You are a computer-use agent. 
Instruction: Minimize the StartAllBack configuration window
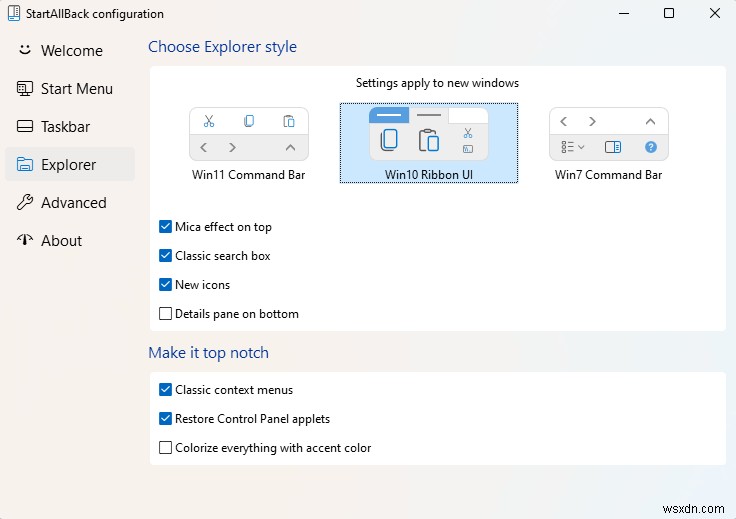[624, 14]
